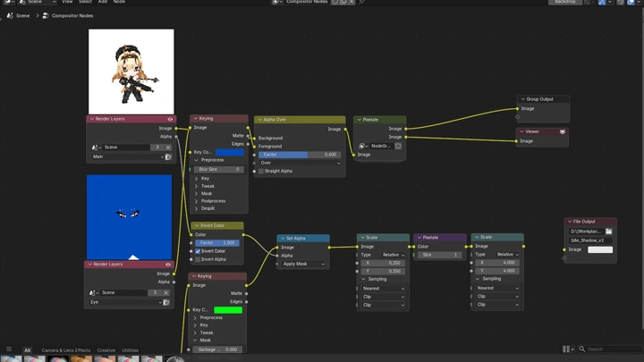The width and height of the screenshot is (644, 362).
Task: Click the render icon beside the Eye layer dropdown
Action: (x=166, y=302)
